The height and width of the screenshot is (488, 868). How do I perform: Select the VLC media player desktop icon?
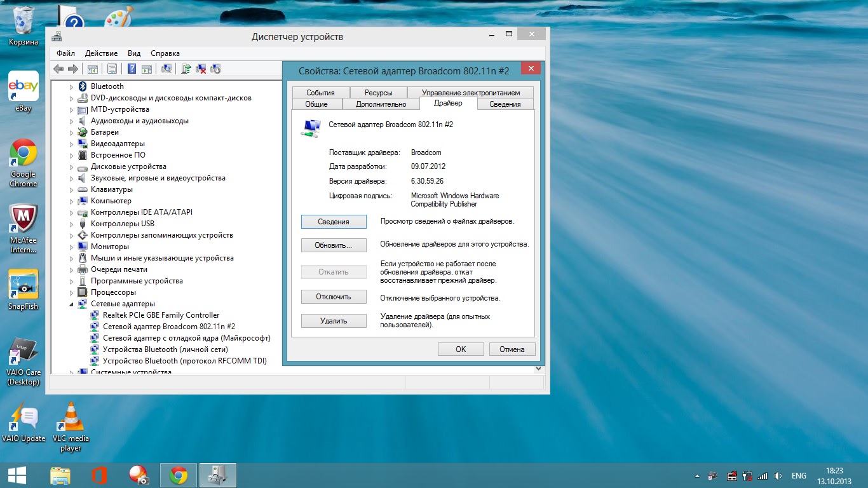coord(71,427)
